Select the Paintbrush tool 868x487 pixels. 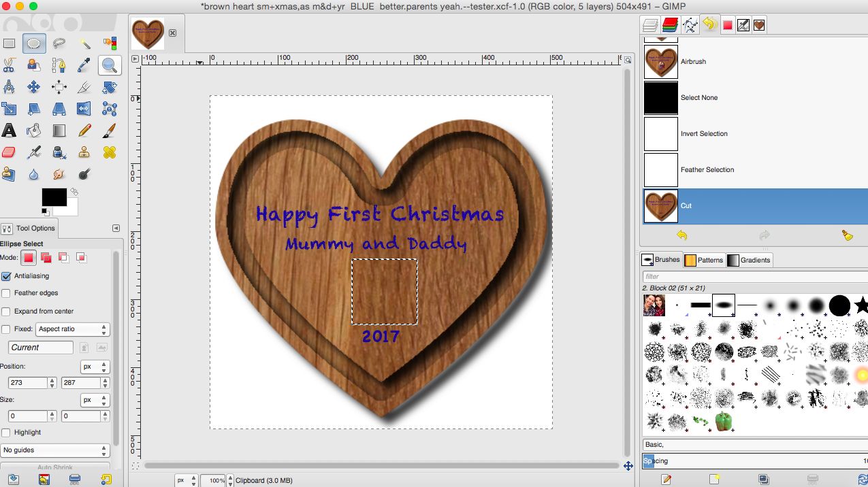pyautogui.click(x=110, y=131)
